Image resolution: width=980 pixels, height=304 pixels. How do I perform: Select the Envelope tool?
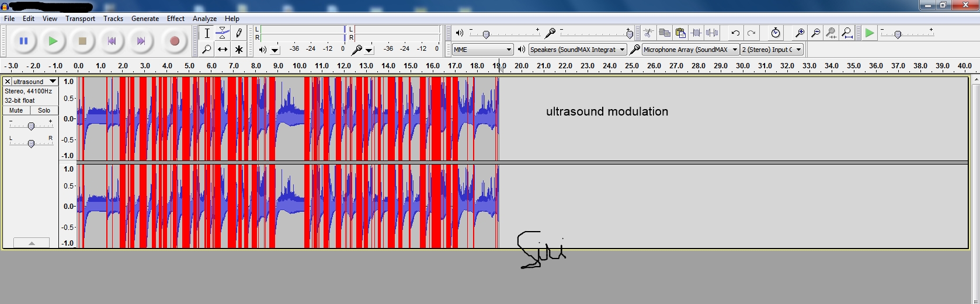point(223,33)
